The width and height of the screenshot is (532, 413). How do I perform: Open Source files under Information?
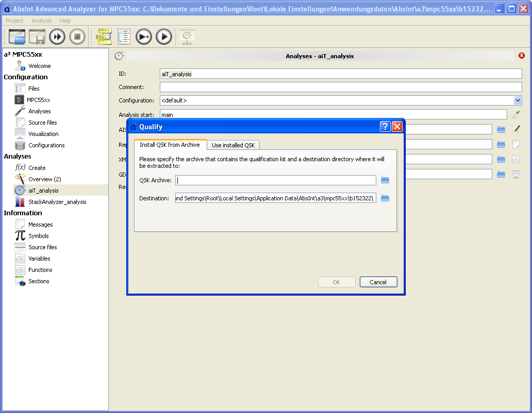tap(42, 247)
